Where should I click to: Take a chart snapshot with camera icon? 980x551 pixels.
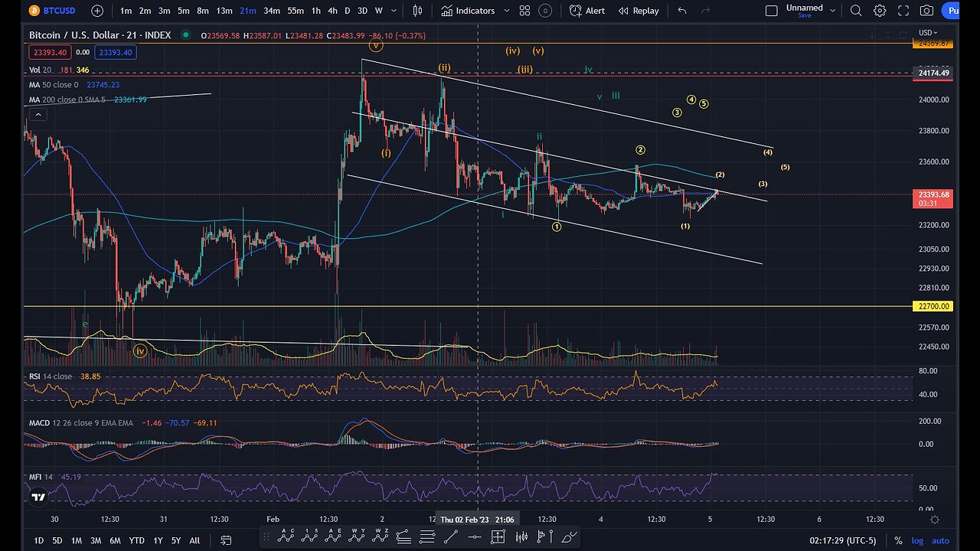(x=927, y=11)
